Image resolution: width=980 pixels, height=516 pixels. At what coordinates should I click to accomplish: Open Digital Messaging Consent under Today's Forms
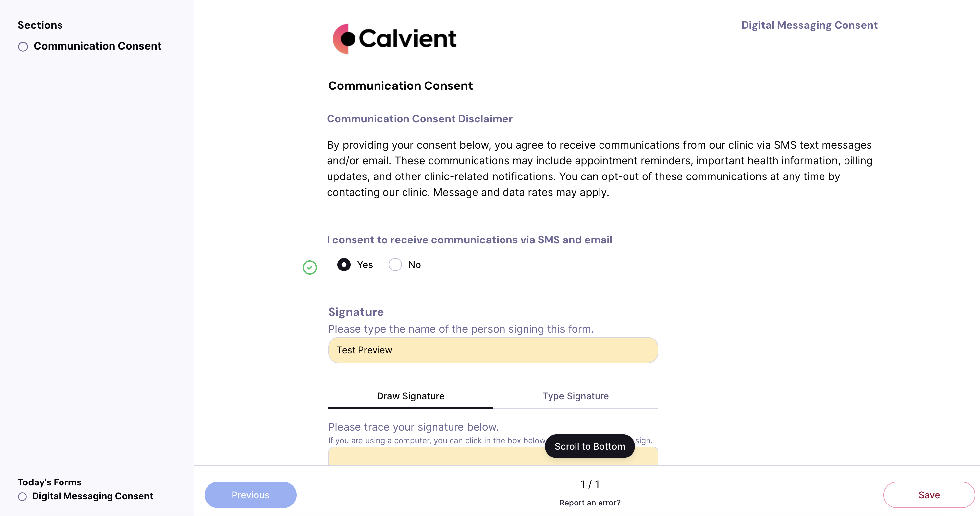click(x=92, y=496)
